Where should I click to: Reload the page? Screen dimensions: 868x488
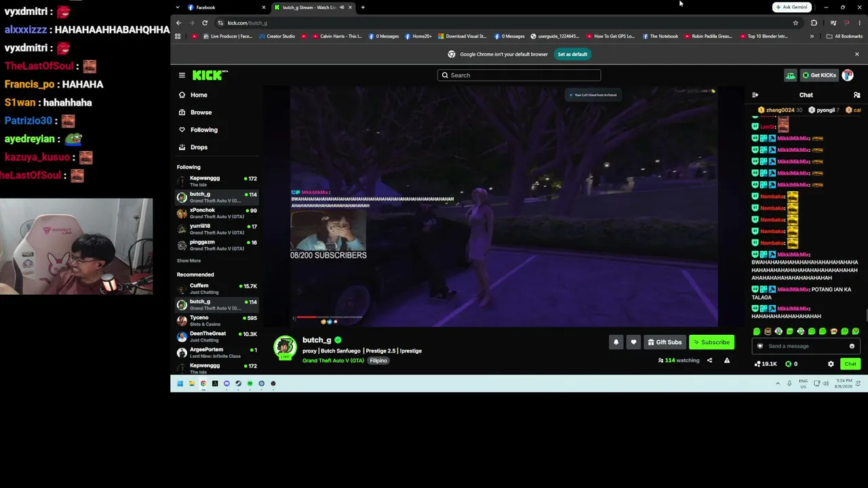point(205,23)
